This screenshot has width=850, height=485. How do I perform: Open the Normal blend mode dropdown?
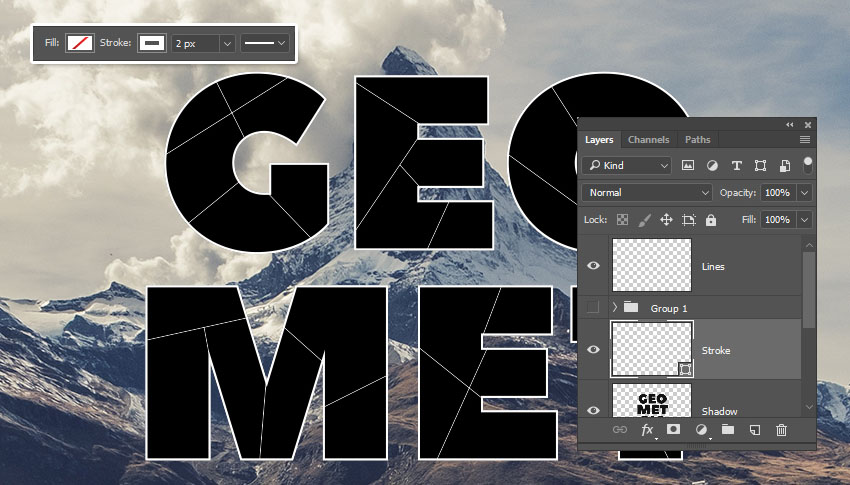(647, 192)
